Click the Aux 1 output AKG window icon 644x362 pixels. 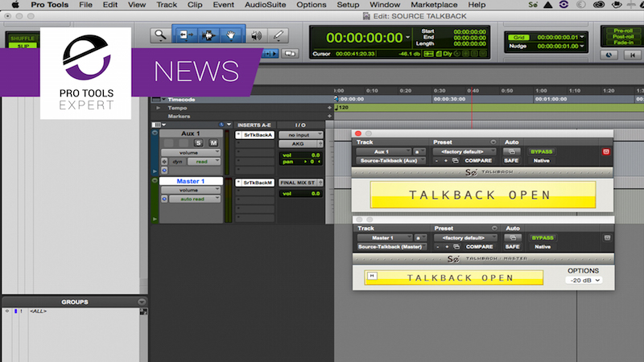[320, 144]
